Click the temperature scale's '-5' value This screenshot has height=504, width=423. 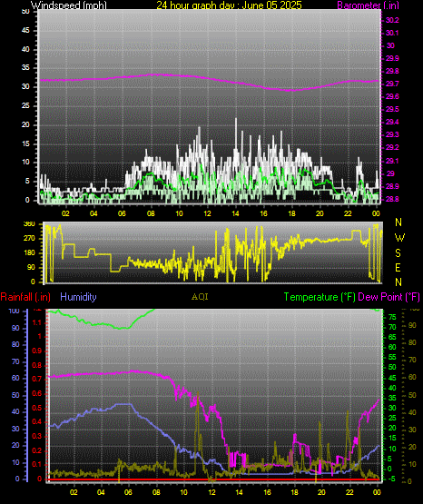click(x=391, y=479)
